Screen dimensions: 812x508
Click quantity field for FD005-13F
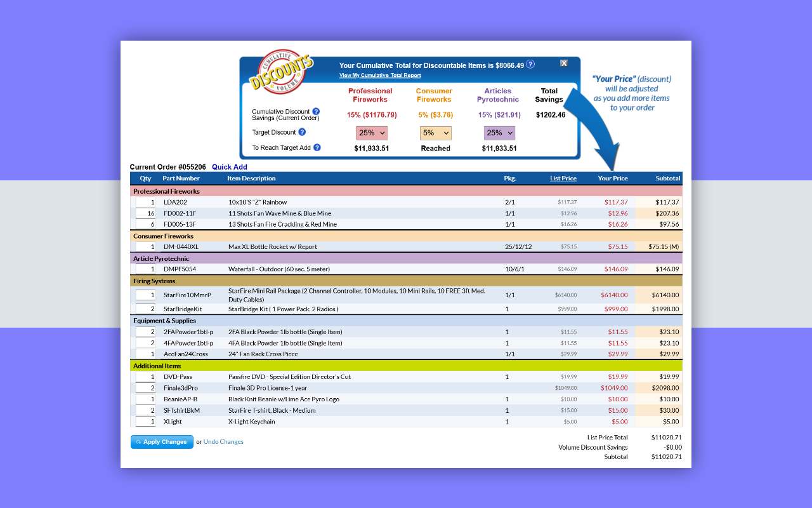point(145,224)
